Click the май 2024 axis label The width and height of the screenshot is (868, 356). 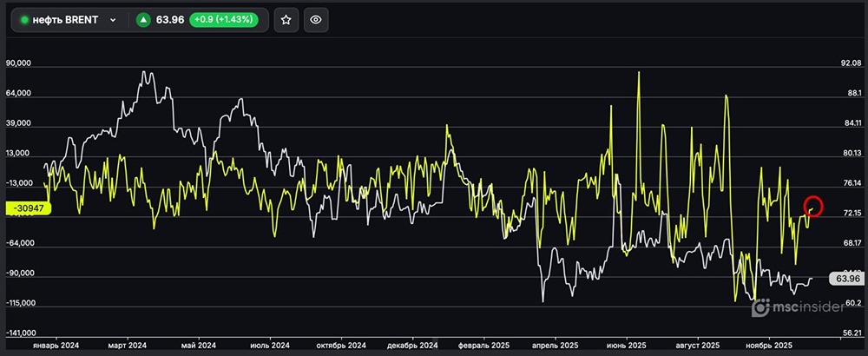pyautogui.click(x=199, y=344)
